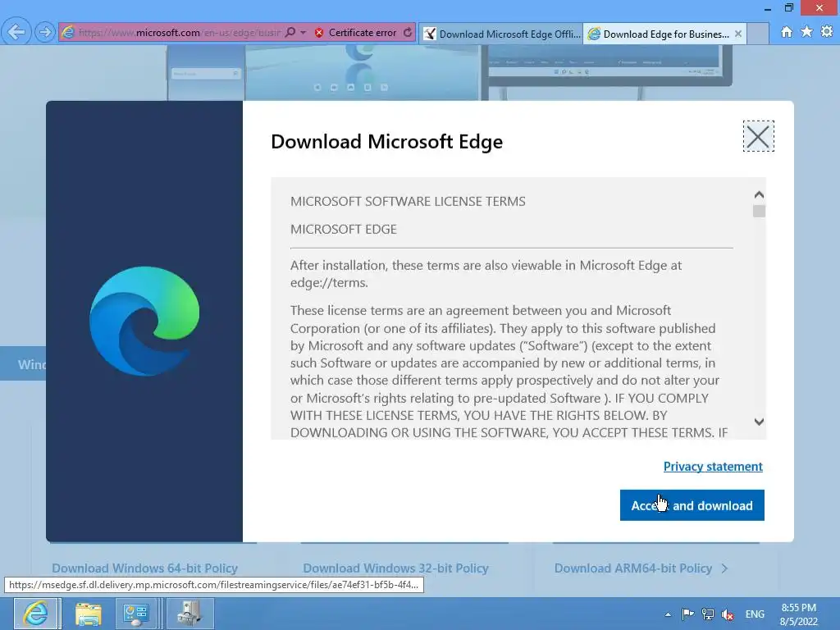This screenshot has width=840, height=630.
Task: Click Accept and download button
Action: tap(692, 505)
